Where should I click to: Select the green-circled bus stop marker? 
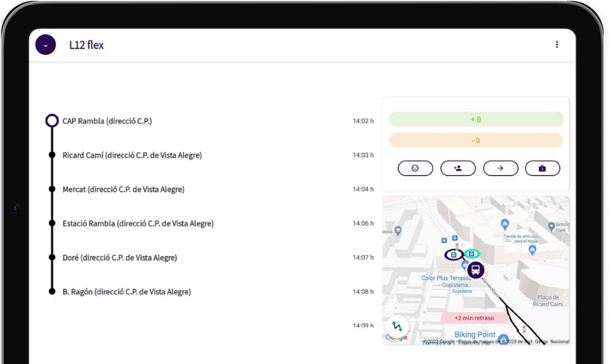coord(472,254)
